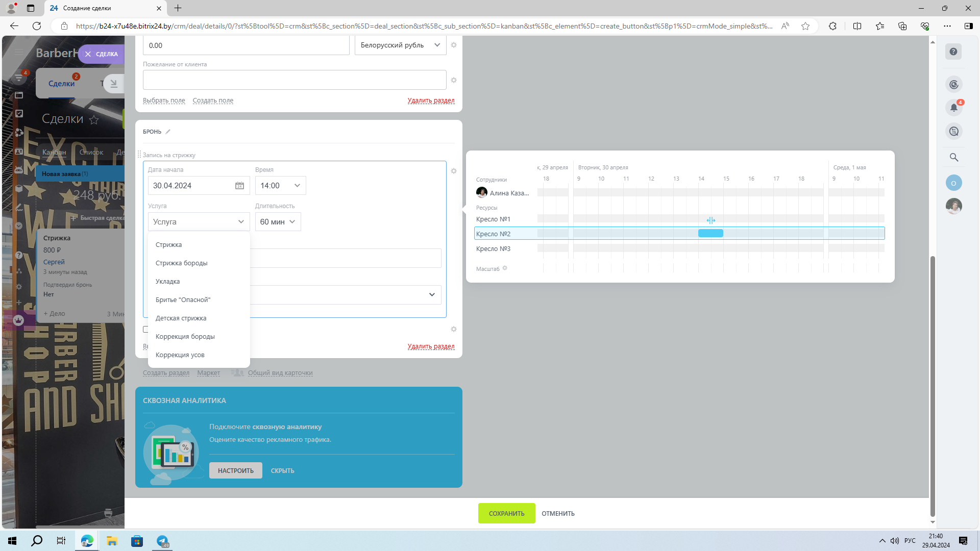
Task: Open gear beside Пожелание от клиента field
Action: [454, 80]
